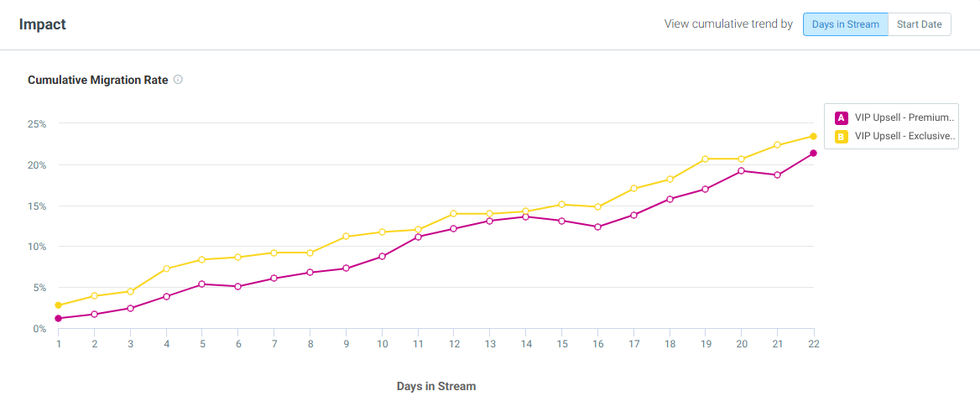
Task: Select yellow data point at day 1
Action: point(58,305)
